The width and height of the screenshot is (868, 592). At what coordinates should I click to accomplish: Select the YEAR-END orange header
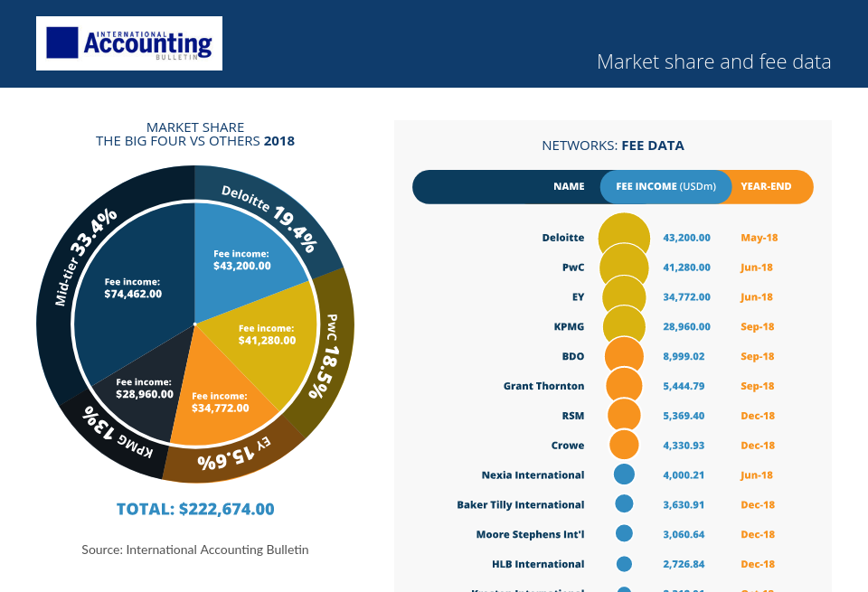pyautogui.click(x=764, y=186)
